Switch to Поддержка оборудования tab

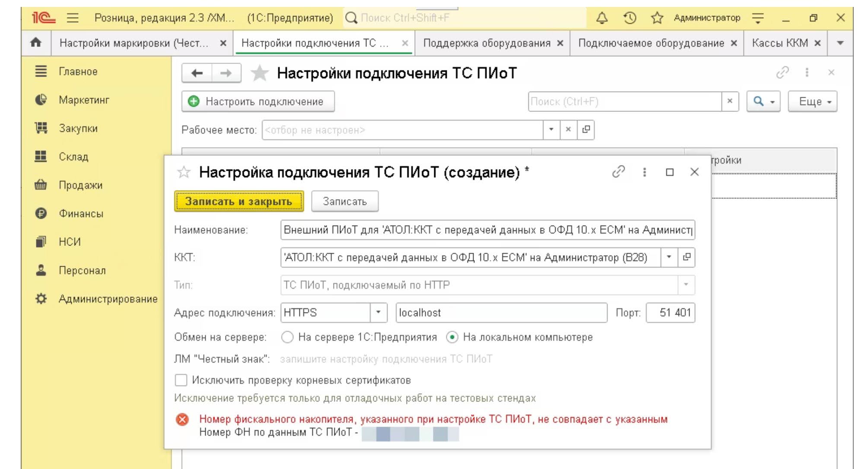point(486,43)
